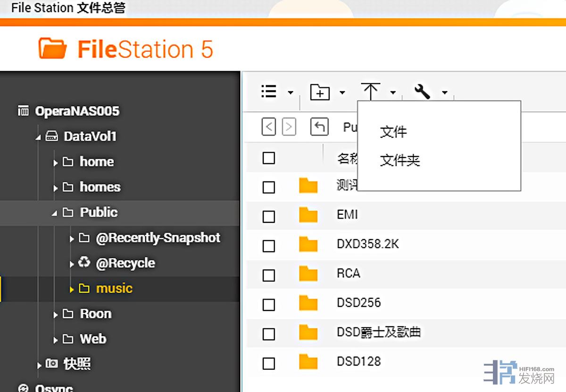Open the DSD256 folder
The width and height of the screenshot is (566, 392).
coord(358,302)
